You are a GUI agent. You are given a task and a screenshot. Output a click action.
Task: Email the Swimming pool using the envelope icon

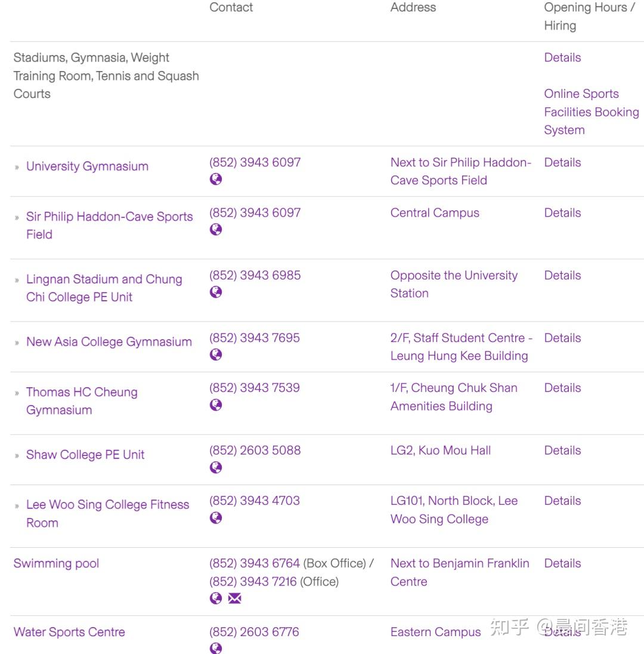click(234, 598)
